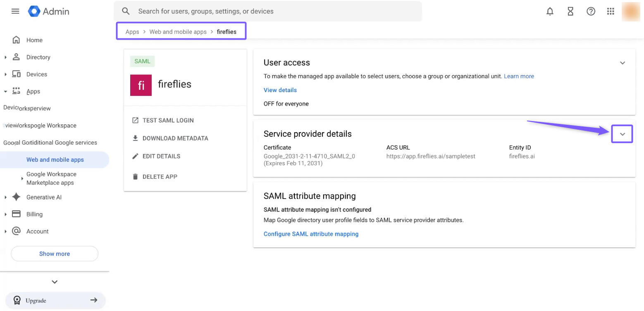This screenshot has width=644, height=311.
Task: Open the hamburger main menu
Action: (15, 11)
